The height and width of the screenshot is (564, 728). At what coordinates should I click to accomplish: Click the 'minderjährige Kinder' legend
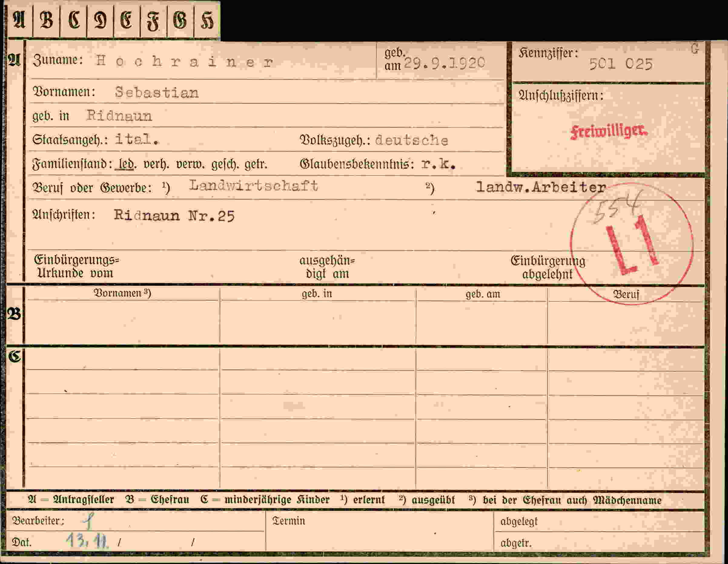point(277,500)
